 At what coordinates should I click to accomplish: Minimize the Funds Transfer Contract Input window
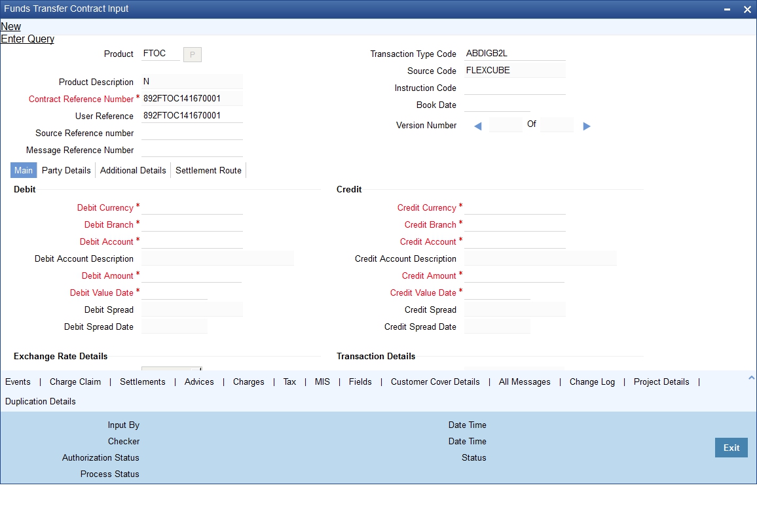coord(727,9)
